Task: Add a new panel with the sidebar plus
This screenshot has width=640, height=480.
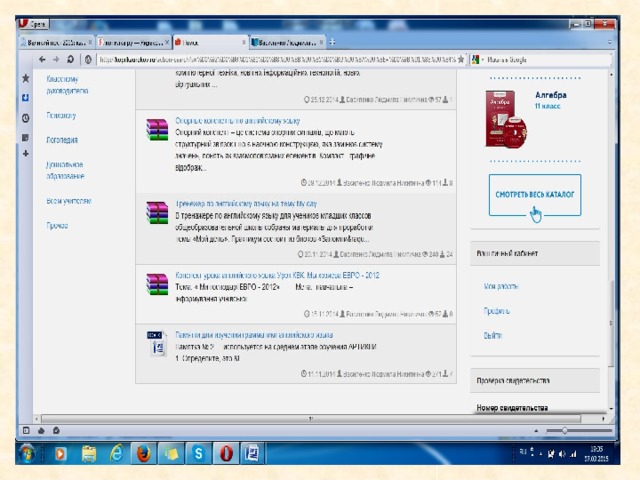Action: pyautogui.click(x=26, y=153)
